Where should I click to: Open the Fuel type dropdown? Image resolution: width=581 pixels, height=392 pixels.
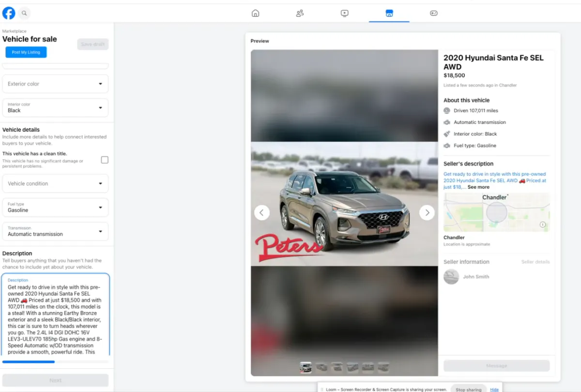click(x=55, y=207)
